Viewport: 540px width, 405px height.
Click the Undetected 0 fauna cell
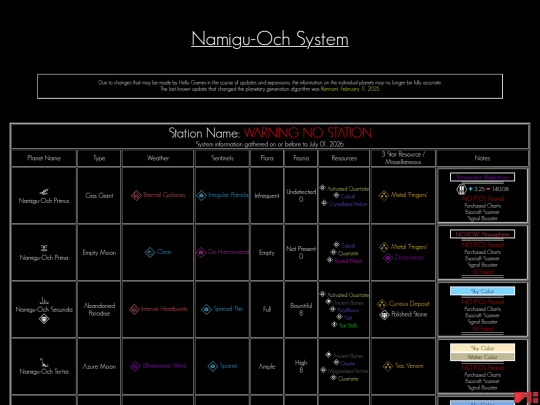coord(301,195)
